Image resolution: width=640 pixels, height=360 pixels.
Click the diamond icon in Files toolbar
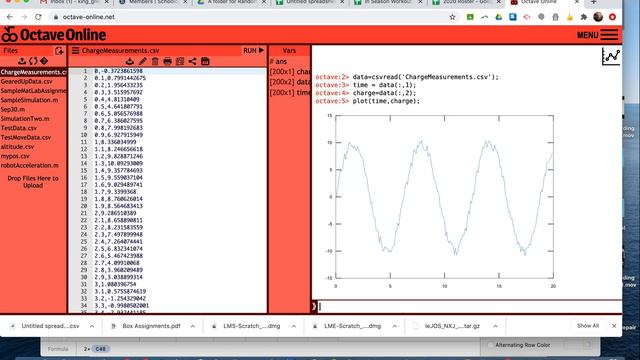click(x=44, y=61)
